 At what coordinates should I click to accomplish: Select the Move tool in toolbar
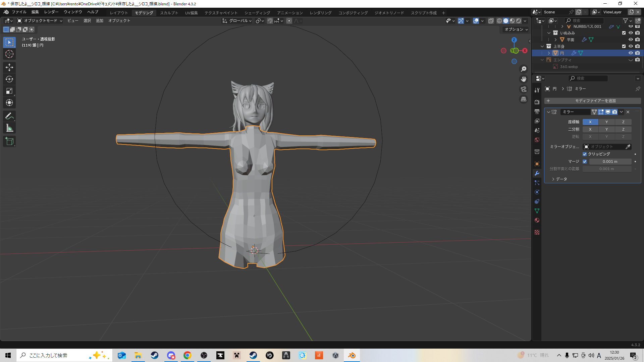click(9, 67)
